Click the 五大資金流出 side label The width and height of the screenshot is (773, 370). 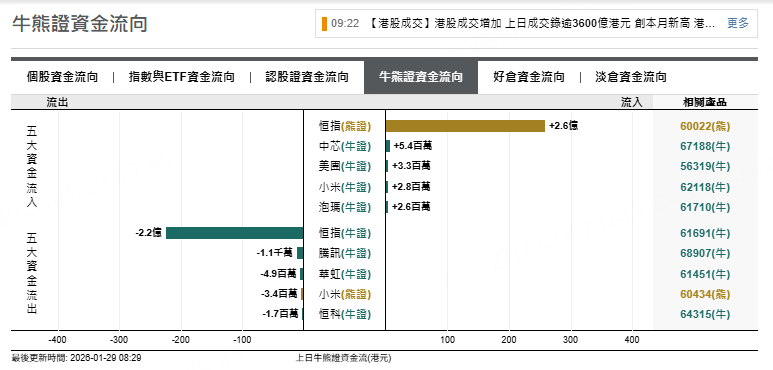(32, 273)
